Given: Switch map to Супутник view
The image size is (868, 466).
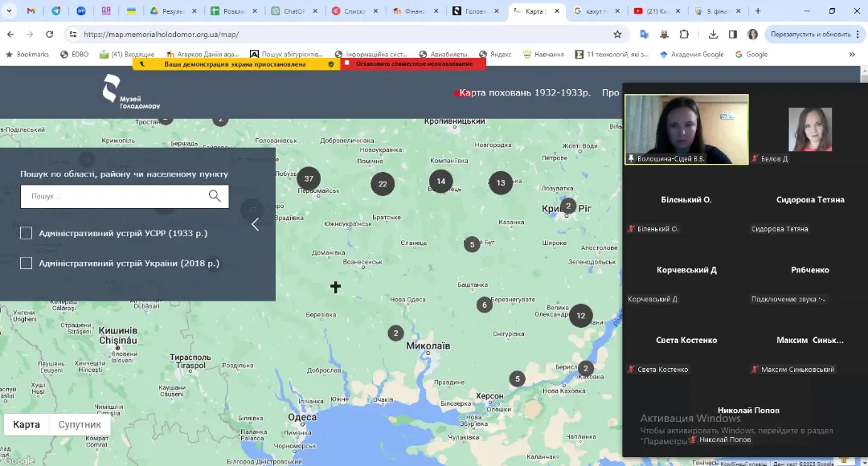Looking at the screenshot, I should click(x=80, y=424).
